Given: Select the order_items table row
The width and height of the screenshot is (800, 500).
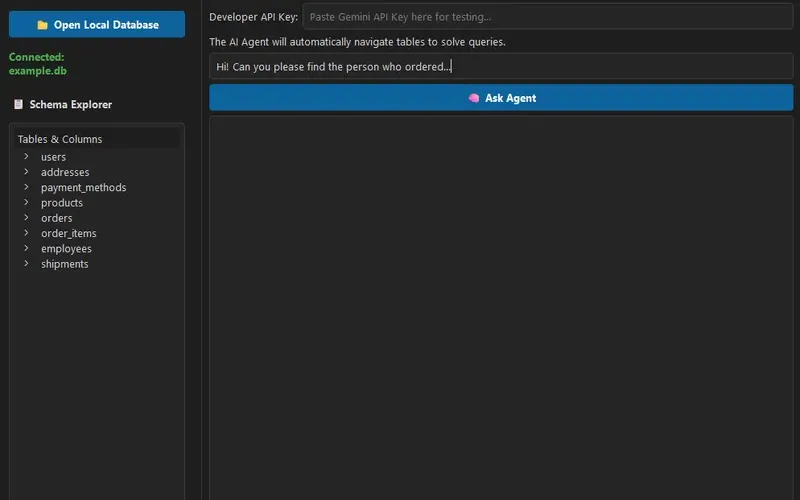Looking at the screenshot, I should (x=97, y=233).
